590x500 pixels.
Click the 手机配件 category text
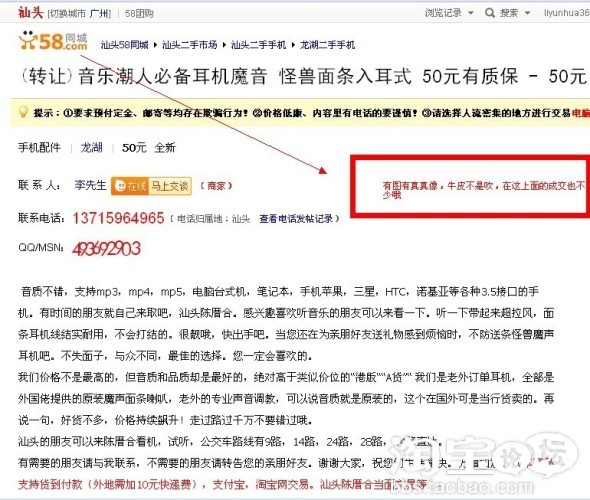pos(40,147)
